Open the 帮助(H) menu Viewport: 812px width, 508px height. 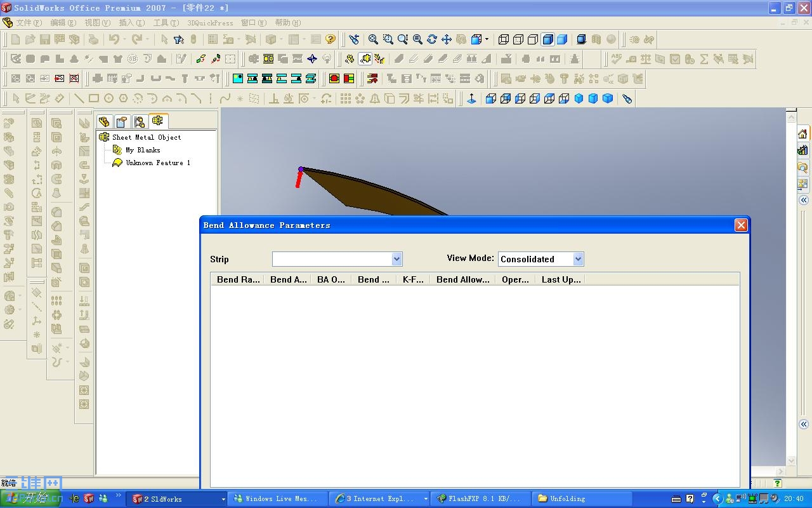coord(288,23)
